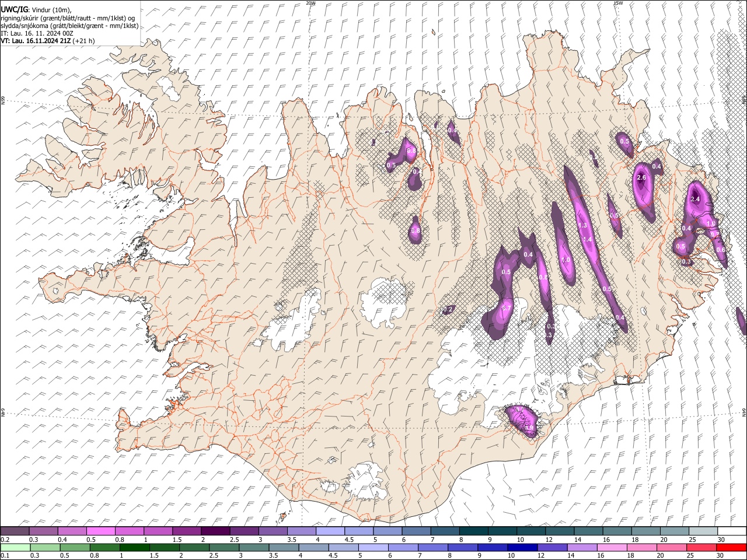Click the 'IT: Lau. 16. 11. 2024 00Z' line
This screenshot has width=747, height=560.
tap(37, 33)
